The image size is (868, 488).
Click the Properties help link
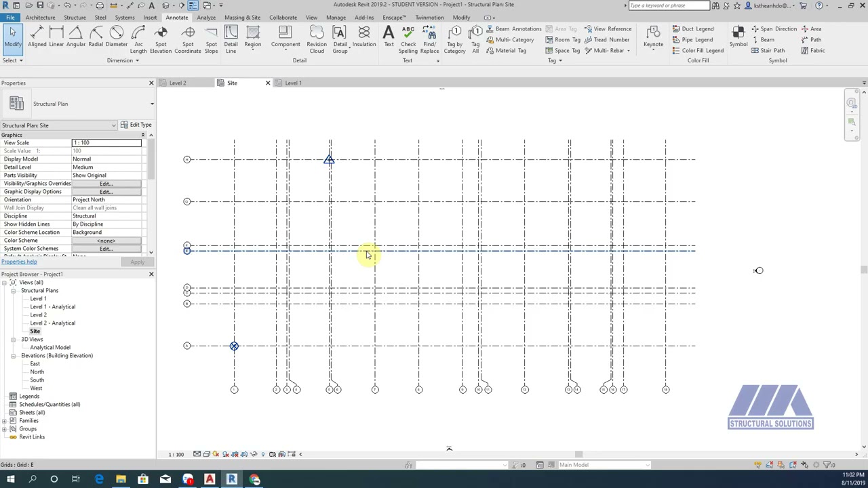click(x=19, y=262)
